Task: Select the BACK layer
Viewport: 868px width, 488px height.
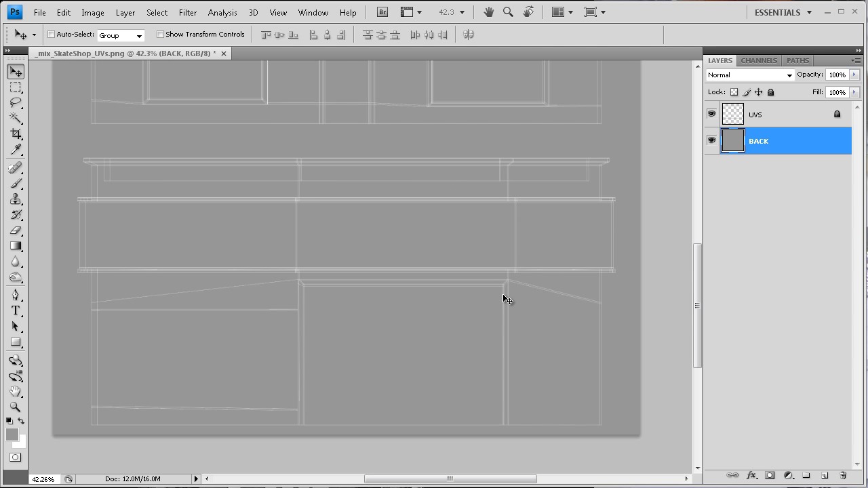Action: coord(785,141)
